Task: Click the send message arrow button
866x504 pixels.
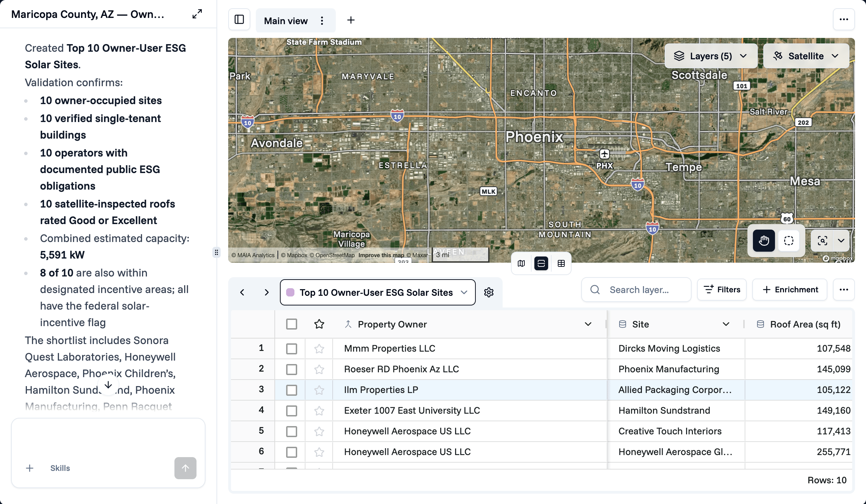Action: [185, 468]
